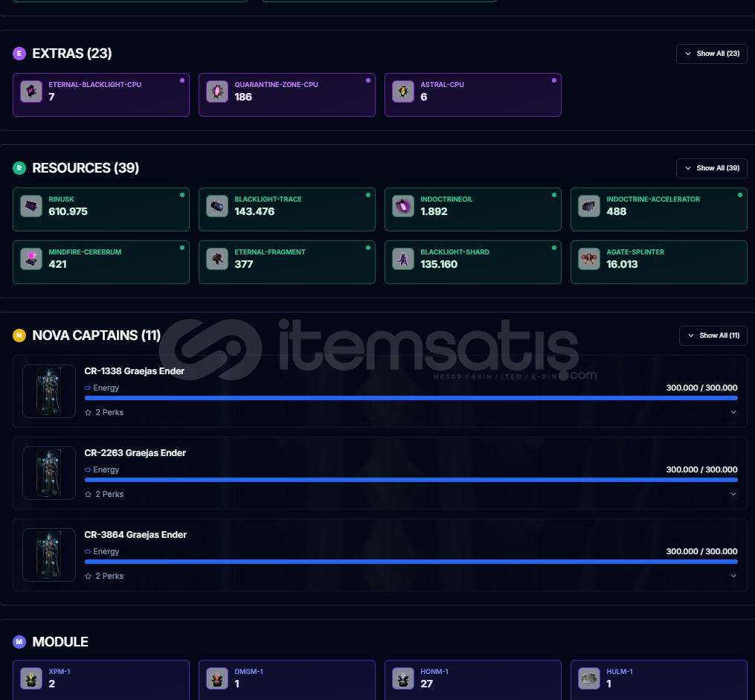Click the Indoctrine-Accelerator resource icon
The width and height of the screenshot is (755, 700).
tap(589, 206)
